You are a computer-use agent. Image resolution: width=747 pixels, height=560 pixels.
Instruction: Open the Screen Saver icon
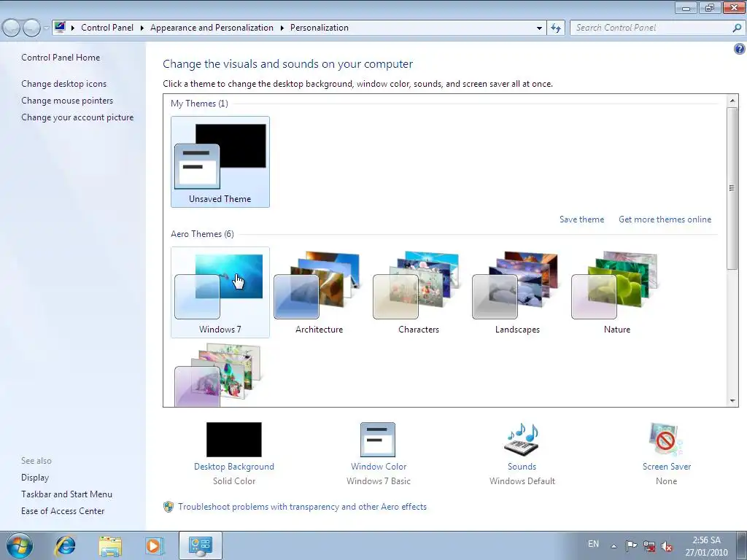666,440
